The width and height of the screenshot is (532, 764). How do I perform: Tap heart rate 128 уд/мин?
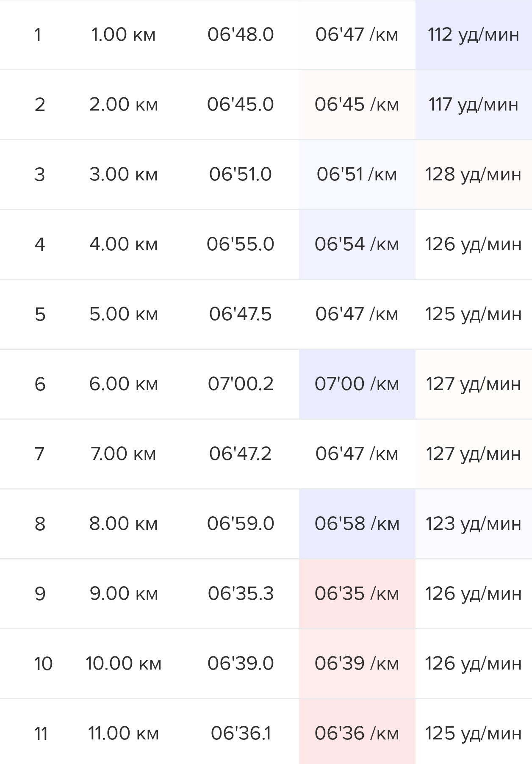pyautogui.click(x=474, y=174)
